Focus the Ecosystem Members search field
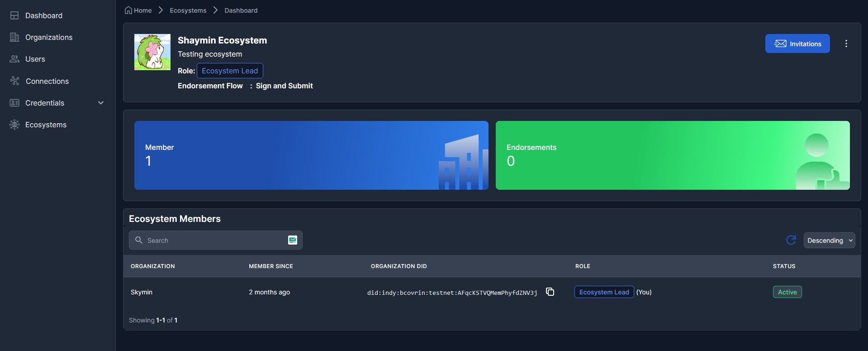This screenshot has width=868, height=351. (x=215, y=240)
